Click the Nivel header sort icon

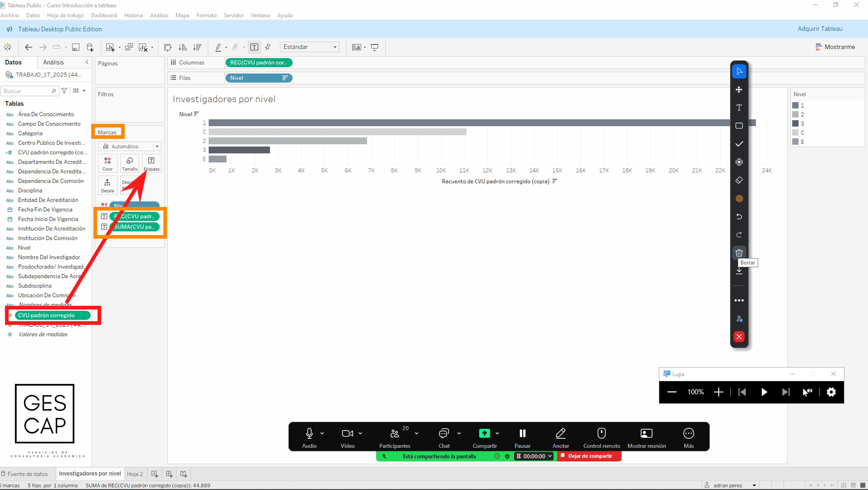(196, 114)
